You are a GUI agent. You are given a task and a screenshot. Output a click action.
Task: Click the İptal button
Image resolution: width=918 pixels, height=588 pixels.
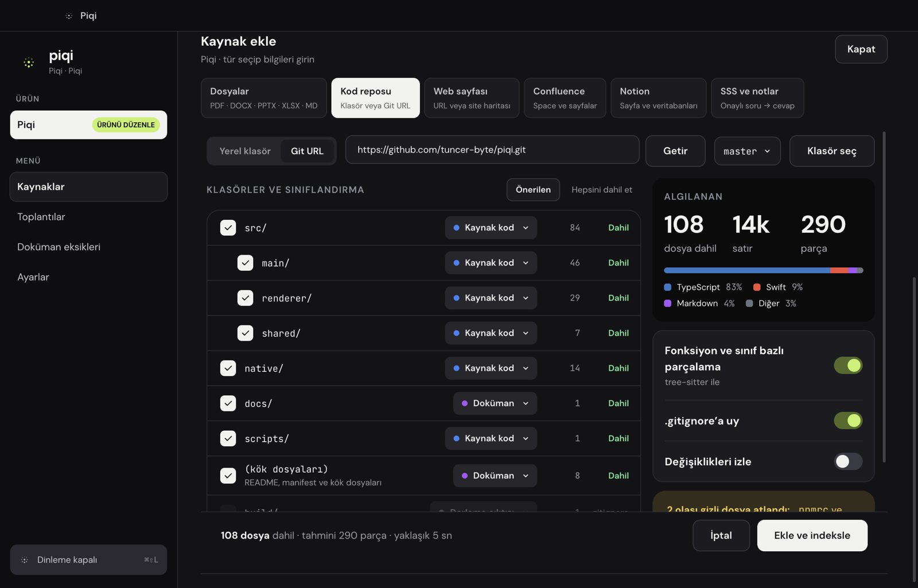pos(721,535)
